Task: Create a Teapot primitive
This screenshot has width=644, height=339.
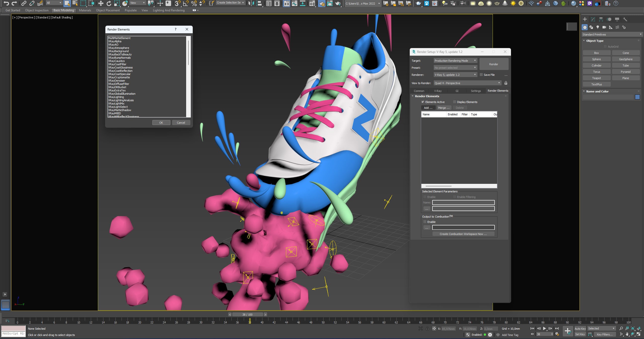Action: pos(596,78)
